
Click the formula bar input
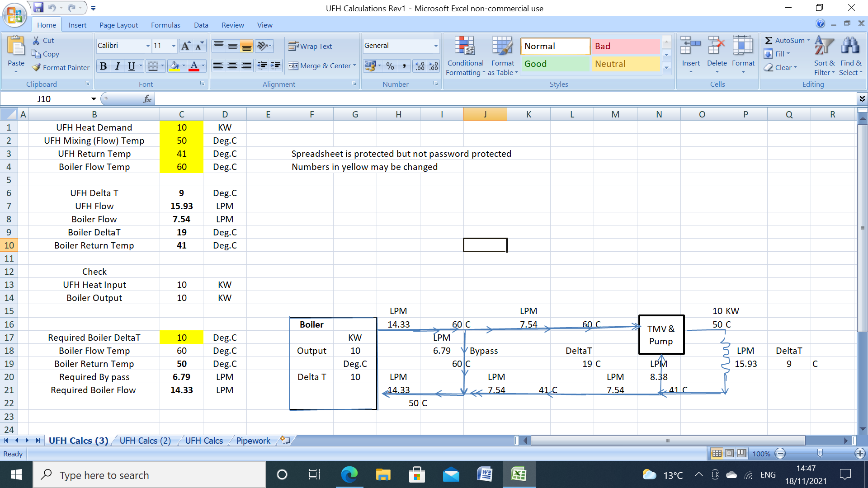505,99
